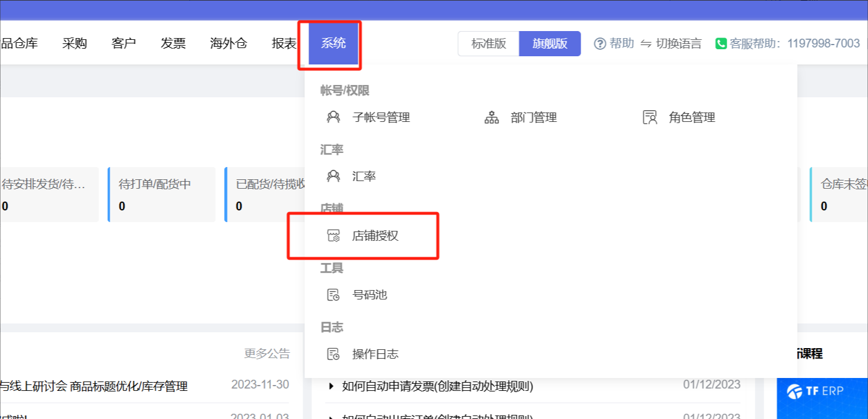This screenshot has width=868, height=419.
Task: Click the 01/12/2023 date of 如何自动申请发票
Action: pyautogui.click(x=712, y=385)
